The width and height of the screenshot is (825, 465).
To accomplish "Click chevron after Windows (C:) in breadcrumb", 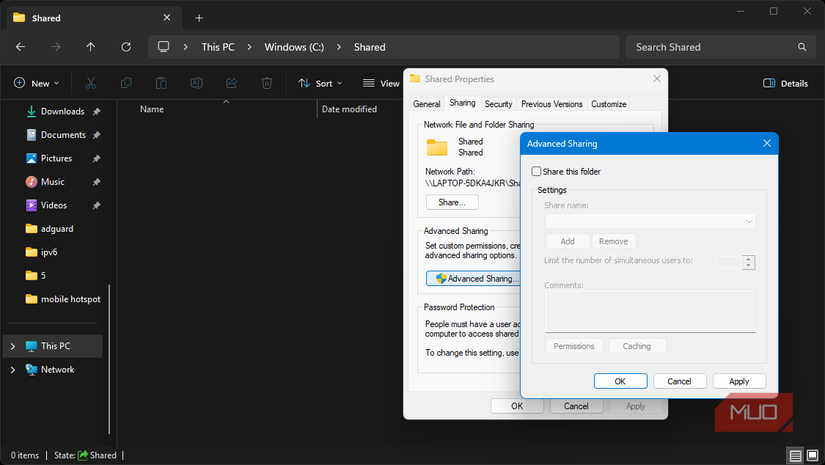I will click(x=339, y=47).
